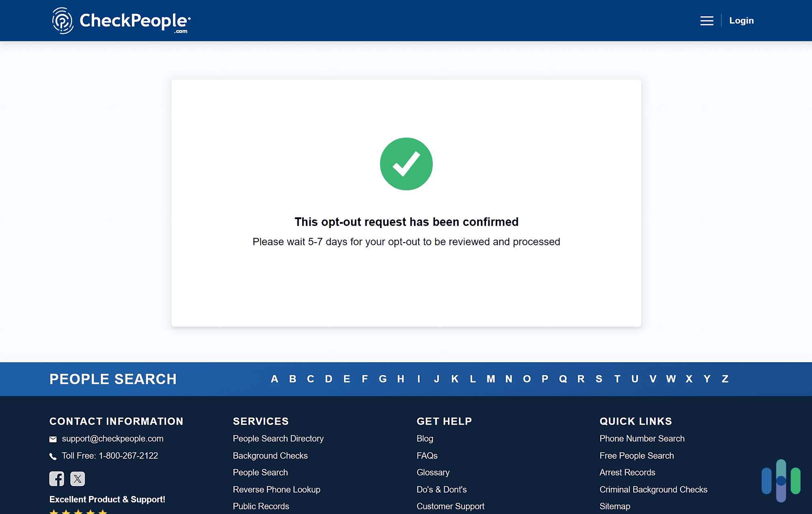812x514 pixels.
Task: Open the Reverse Phone Lookup link
Action: pyautogui.click(x=276, y=489)
